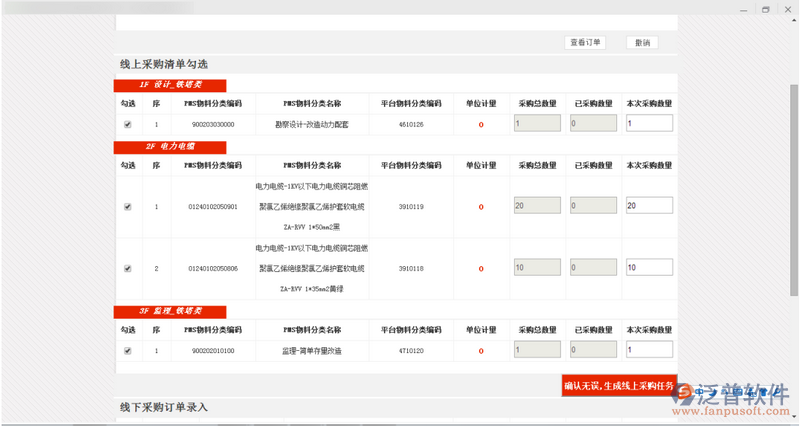Select the 2F 电力电缆 section label
The image size is (800, 427).
point(169,146)
